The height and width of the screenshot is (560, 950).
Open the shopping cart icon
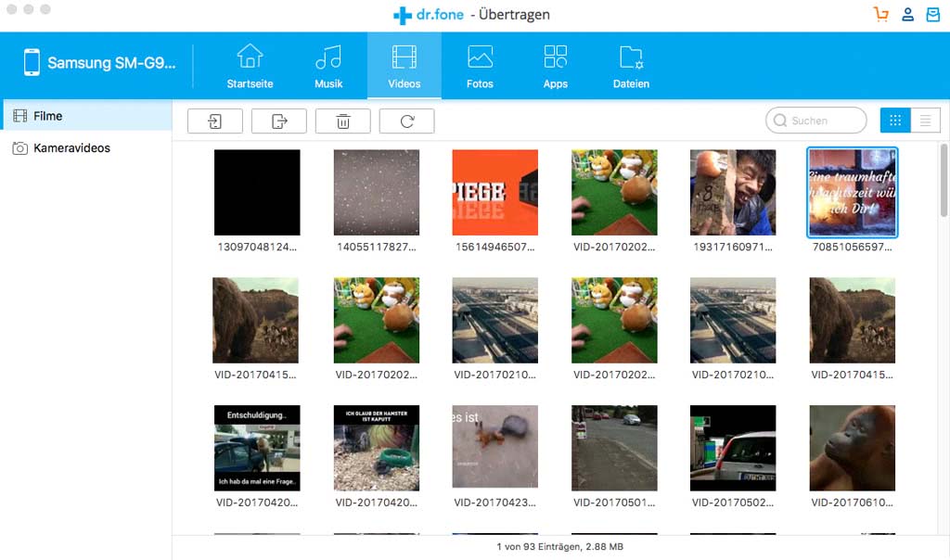(879, 14)
